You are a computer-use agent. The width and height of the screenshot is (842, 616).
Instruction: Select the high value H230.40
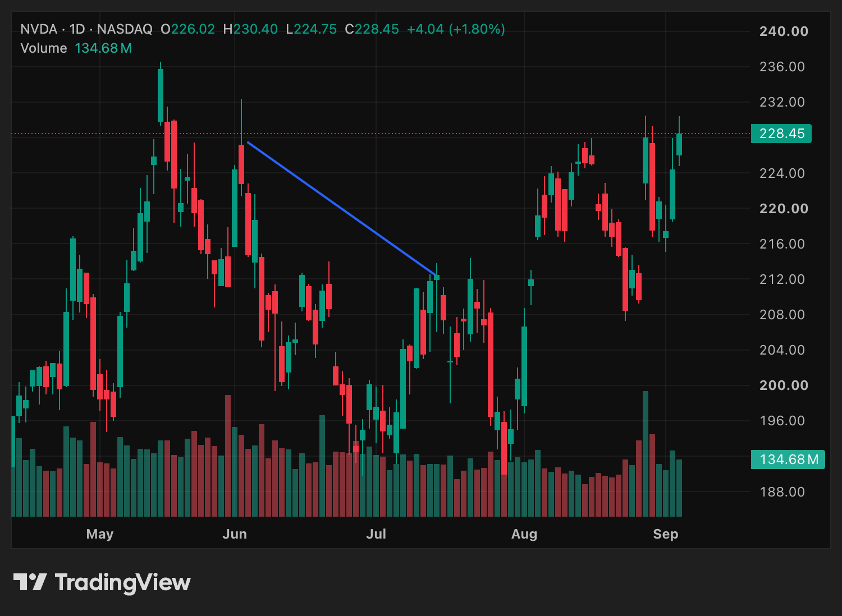point(250,29)
